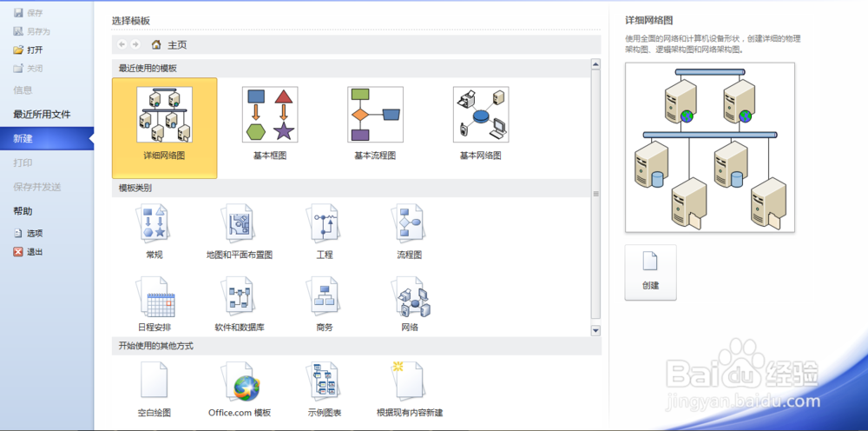Open the 打印 tab
The height and width of the screenshot is (431, 868).
[x=23, y=162]
